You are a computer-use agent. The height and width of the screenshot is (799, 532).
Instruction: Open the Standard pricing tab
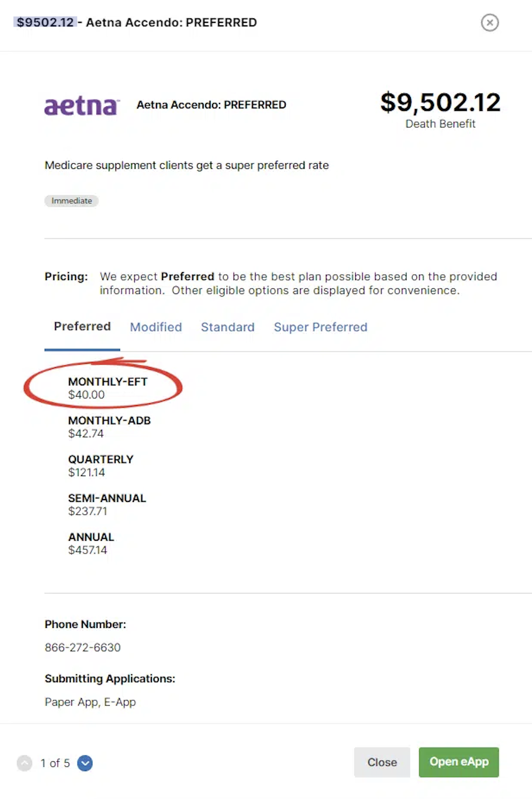(227, 327)
